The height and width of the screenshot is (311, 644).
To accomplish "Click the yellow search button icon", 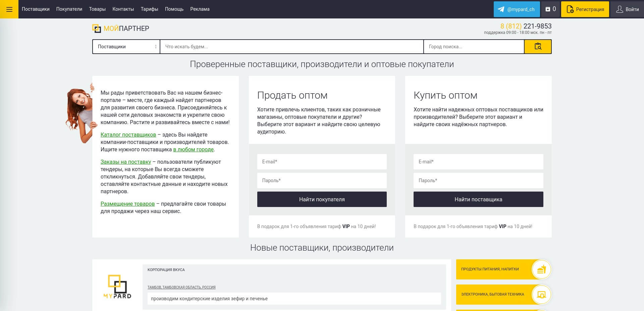I will click(538, 47).
